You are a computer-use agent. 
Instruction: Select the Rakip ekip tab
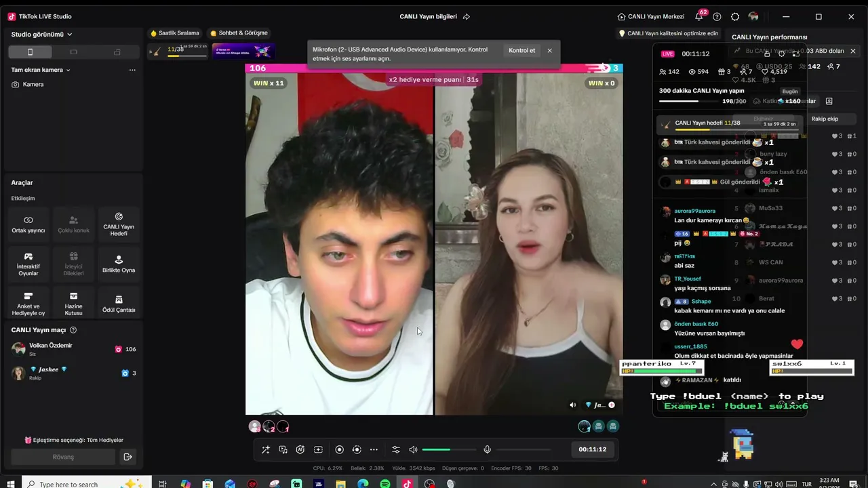(x=825, y=119)
